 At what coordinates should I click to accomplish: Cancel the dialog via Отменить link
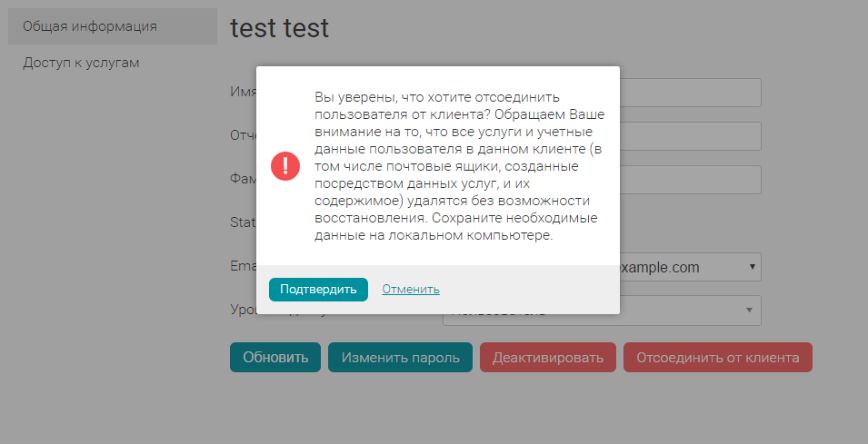click(x=411, y=290)
